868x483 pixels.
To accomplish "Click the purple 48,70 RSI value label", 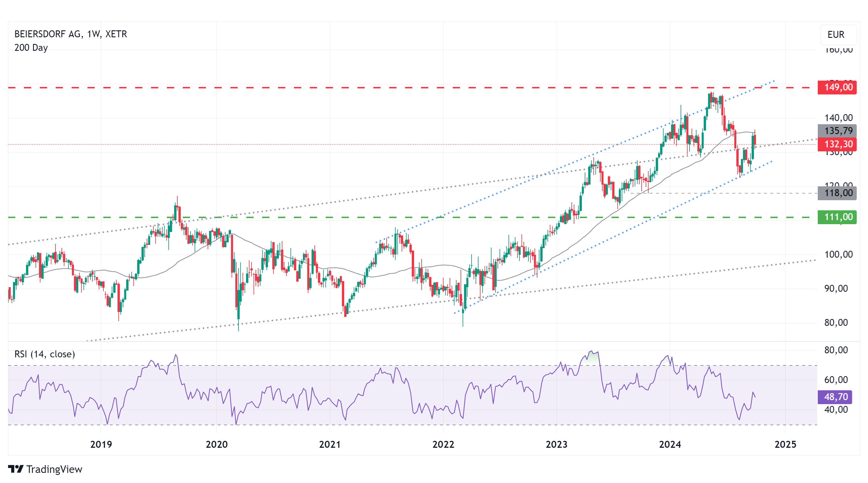I will click(835, 397).
